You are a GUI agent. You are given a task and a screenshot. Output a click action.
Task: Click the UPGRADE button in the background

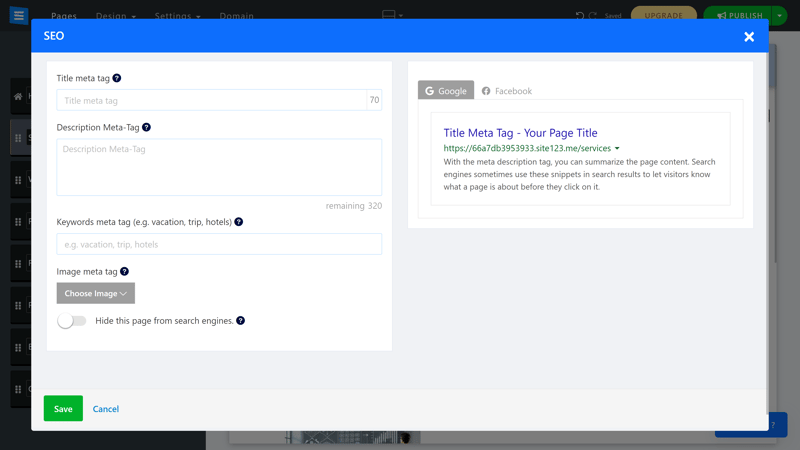click(x=663, y=15)
